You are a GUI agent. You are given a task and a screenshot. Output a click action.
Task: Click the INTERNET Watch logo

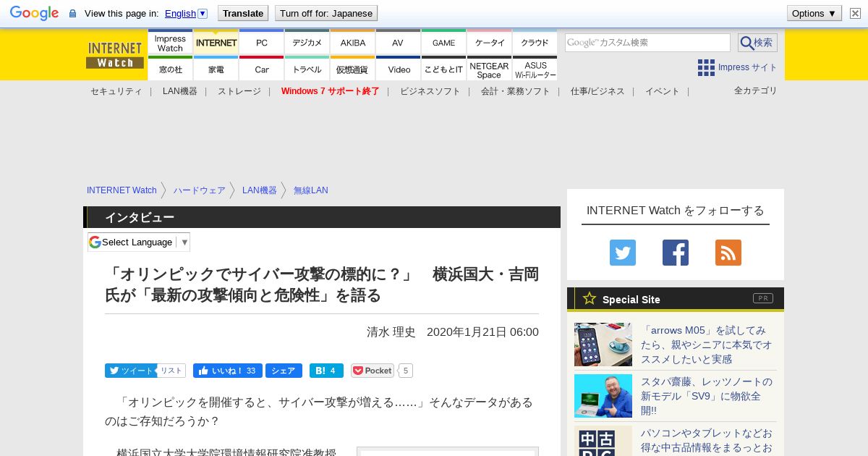pos(115,55)
